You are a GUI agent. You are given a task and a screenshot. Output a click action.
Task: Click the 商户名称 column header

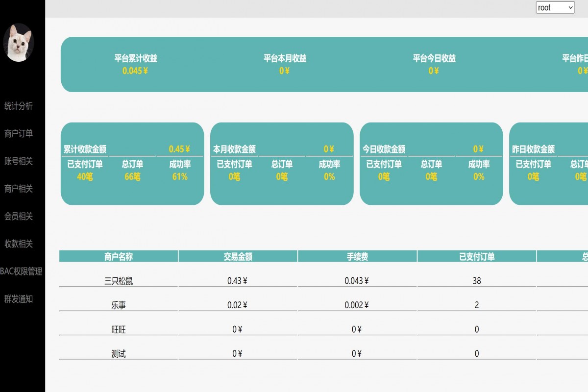point(118,255)
